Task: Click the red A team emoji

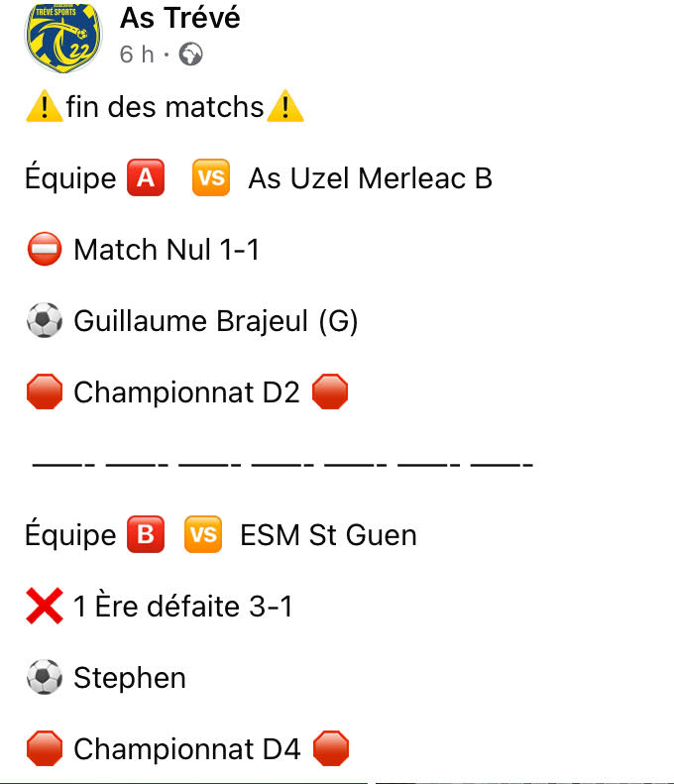Action: pyautogui.click(x=146, y=178)
